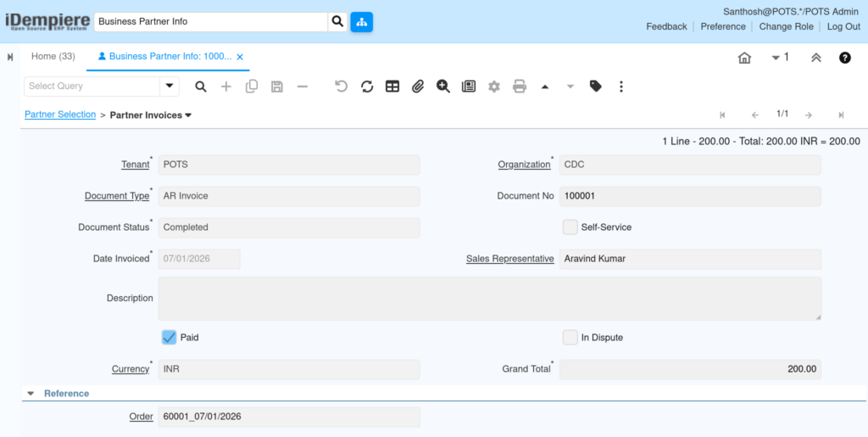
Task: Click the Grand Total field
Action: click(690, 369)
